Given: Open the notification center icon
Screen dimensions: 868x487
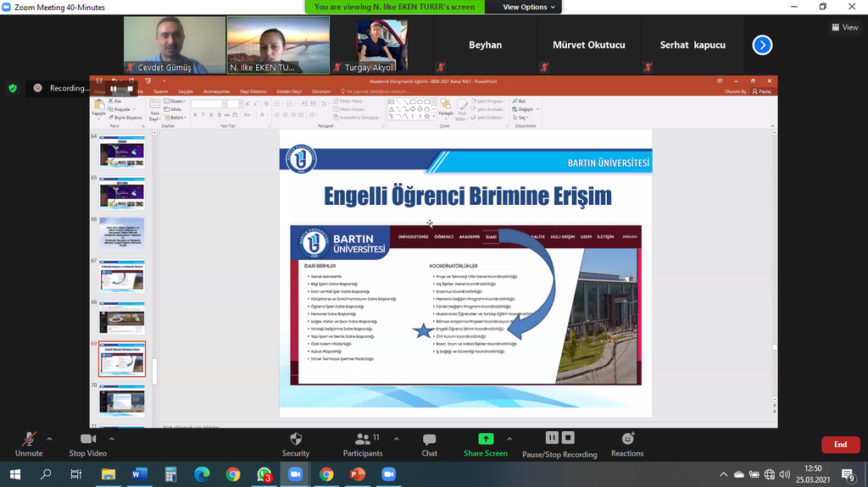Looking at the screenshot, I should 848,474.
